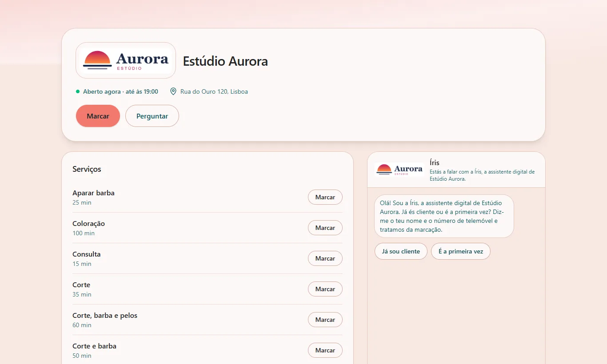Viewport: 607px width, 364px height.
Task: Book the Consulta service
Action: coord(325,258)
